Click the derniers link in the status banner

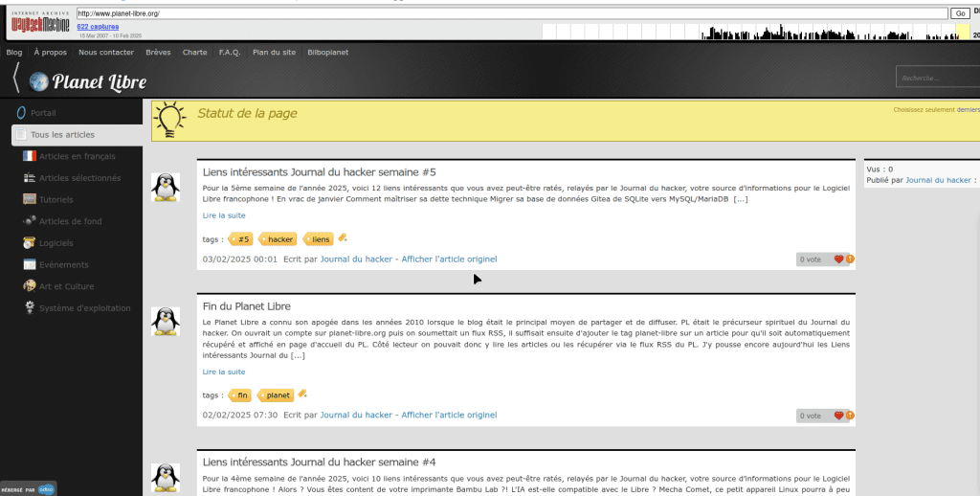(969, 109)
